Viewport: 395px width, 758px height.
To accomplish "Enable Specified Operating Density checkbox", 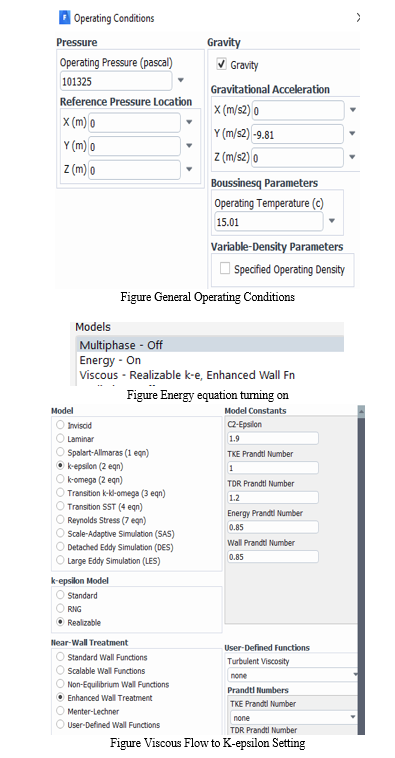I will [x=225, y=269].
